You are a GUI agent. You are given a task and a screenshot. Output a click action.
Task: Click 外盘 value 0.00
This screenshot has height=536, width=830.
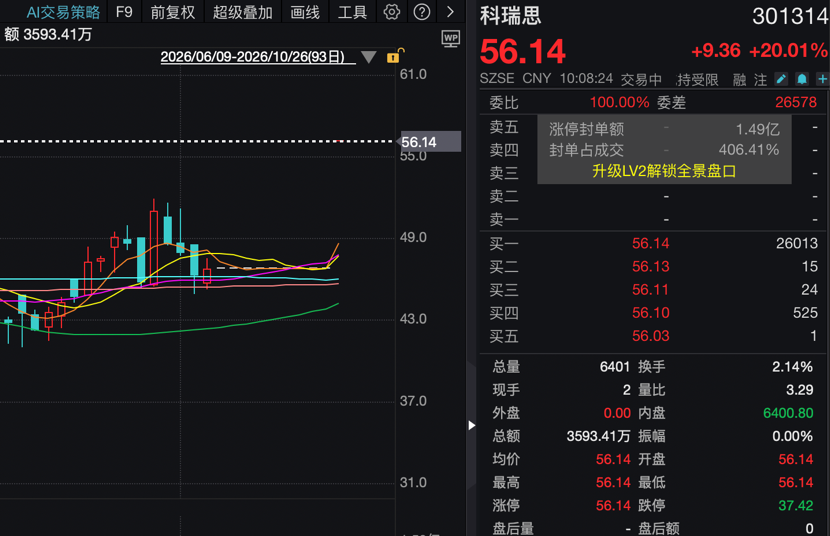pyautogui.click(x=617, y=413)
